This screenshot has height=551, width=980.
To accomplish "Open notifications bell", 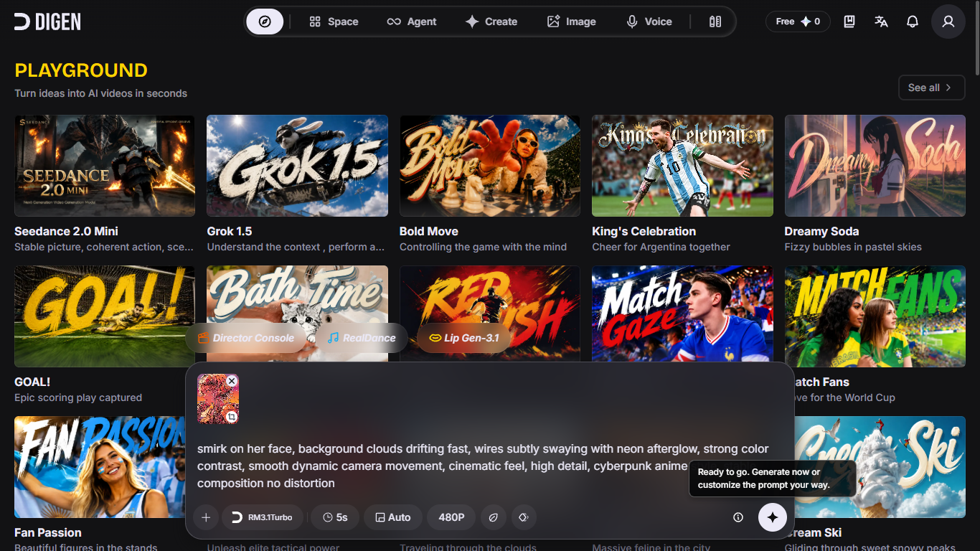I will click(913, 22).
